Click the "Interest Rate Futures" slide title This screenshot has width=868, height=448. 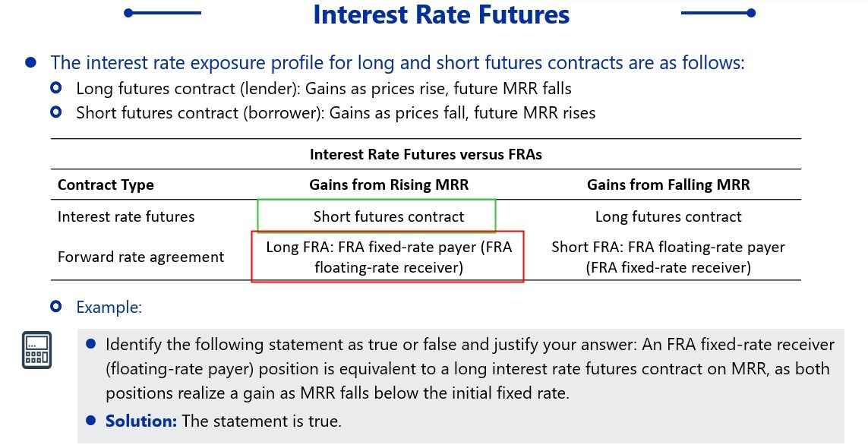coord(440,14)
